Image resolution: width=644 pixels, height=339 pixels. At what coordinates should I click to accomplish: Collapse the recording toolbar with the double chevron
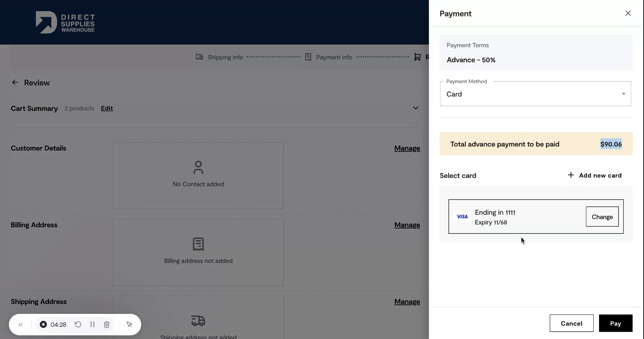[21, 324]
